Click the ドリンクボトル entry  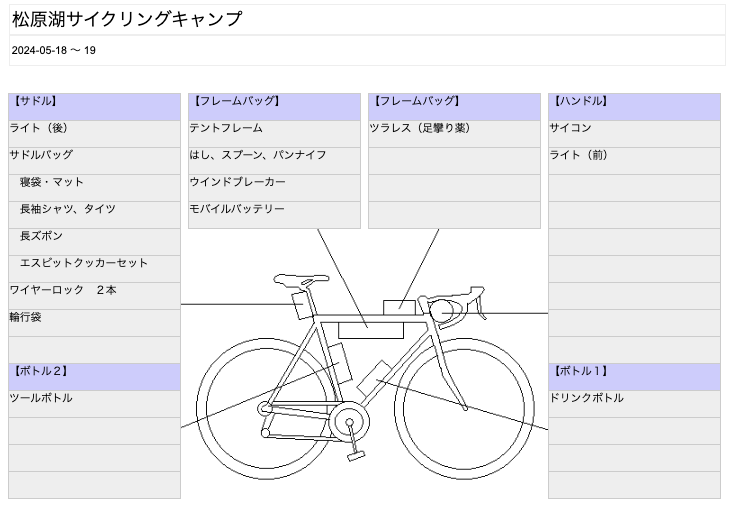pos(633,398)
